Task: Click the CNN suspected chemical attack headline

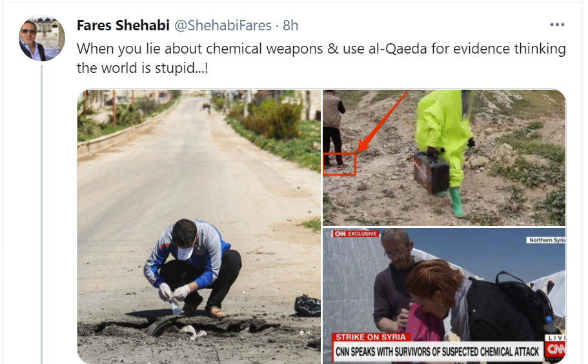Action: point(437,352)
